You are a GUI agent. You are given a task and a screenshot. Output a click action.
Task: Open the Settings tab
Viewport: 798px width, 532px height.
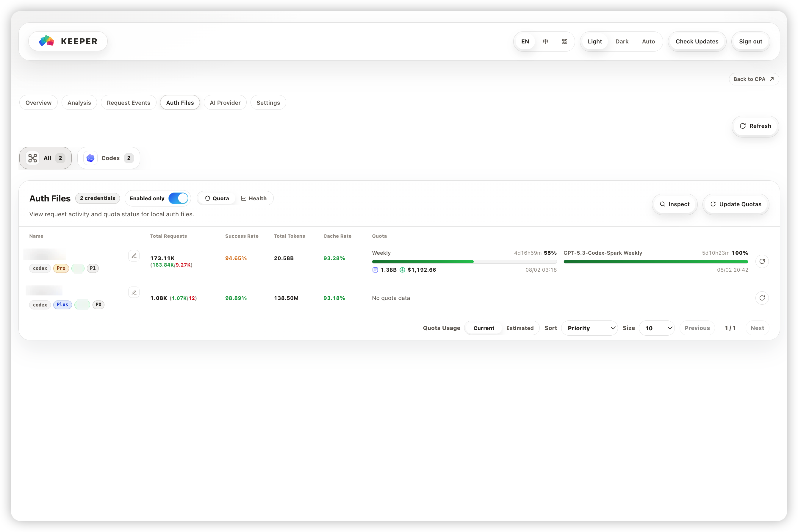click(268, 102)
